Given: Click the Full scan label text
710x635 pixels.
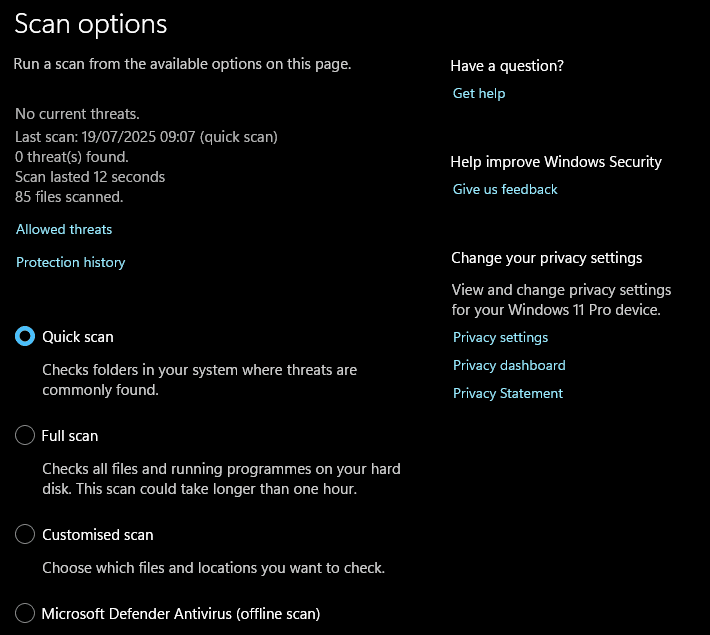Looking at the screenshot, I should pyautogui.click(x=70, y=436).
